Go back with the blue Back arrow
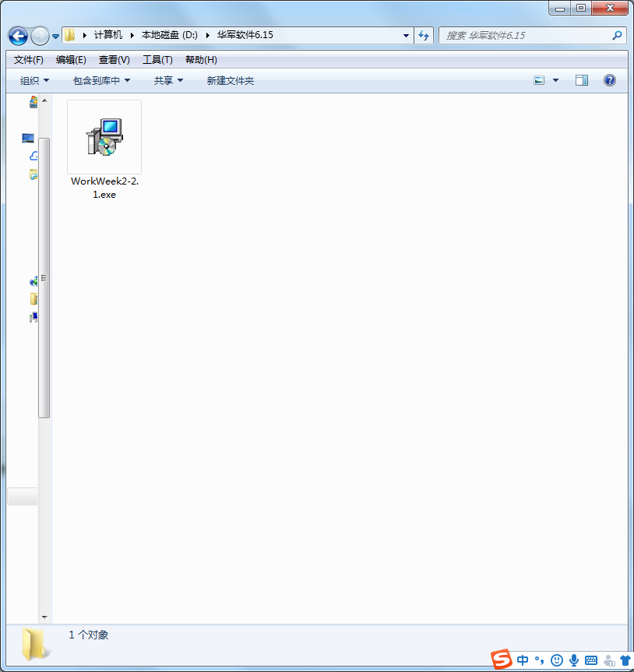Viewport: 634px width, 672px height. [x=18, y=36]
